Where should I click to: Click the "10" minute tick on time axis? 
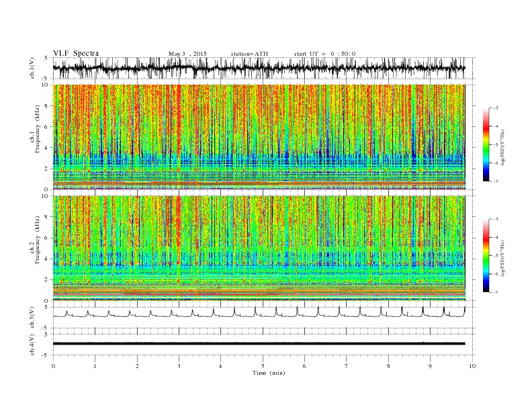point(472,366)
